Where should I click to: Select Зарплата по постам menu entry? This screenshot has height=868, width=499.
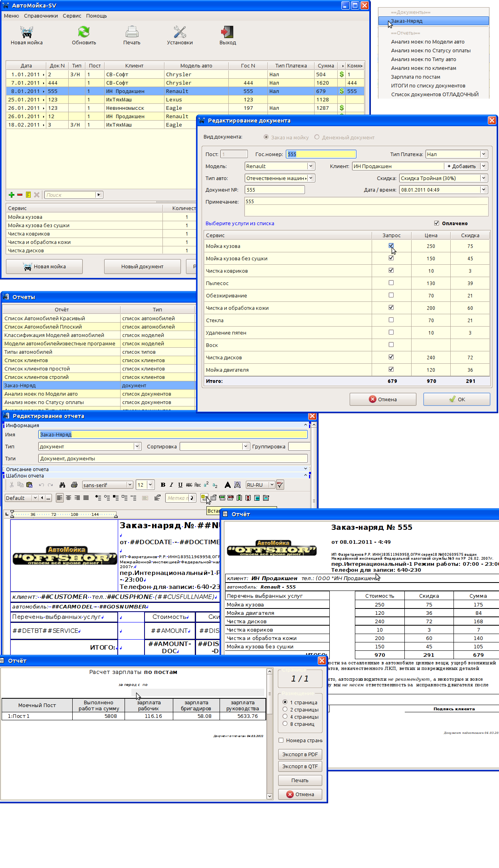click(x=416, y=77)
